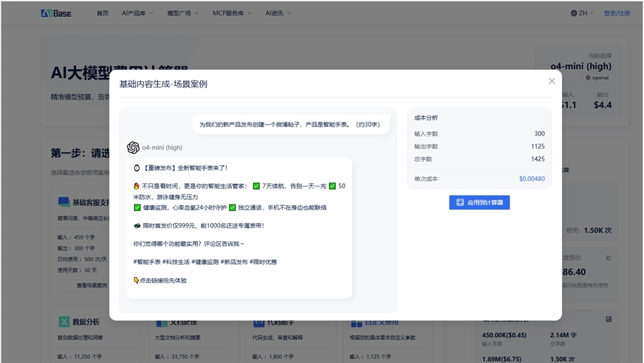The image size is (644, 363).
Task: Expand the 模型广场 dropdown menu
Action: 183,13
